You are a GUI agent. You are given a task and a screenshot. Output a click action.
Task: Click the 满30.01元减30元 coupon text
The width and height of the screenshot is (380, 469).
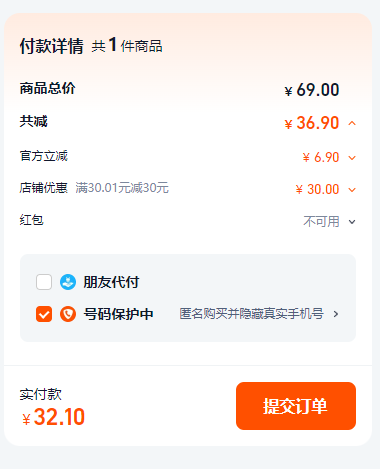pyautogui.click(x=122, y=188)
